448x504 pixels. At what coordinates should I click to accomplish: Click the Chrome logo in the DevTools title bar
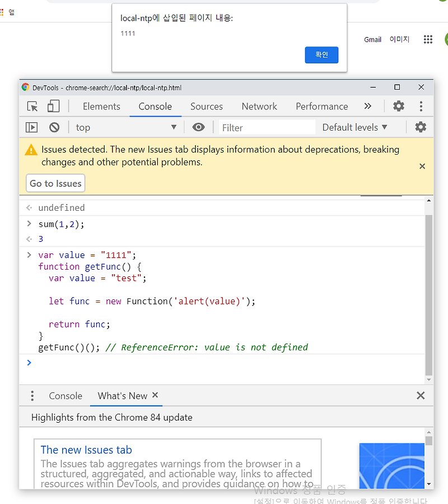tap(25, 87)
